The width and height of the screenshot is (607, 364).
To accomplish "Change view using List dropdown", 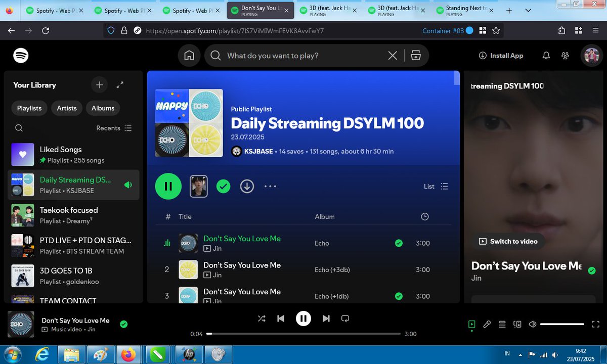I will 436,186.
